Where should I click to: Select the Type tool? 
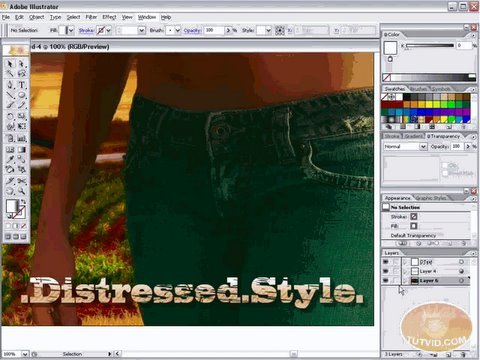pyautogui.click(x=22, y=85)
